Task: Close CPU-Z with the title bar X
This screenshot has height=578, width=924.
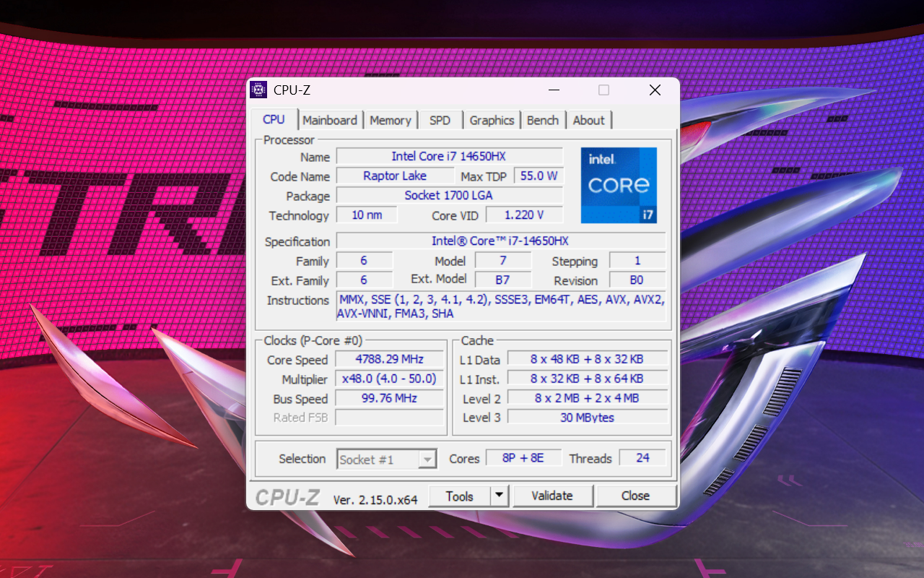Action: pos(655,90)
